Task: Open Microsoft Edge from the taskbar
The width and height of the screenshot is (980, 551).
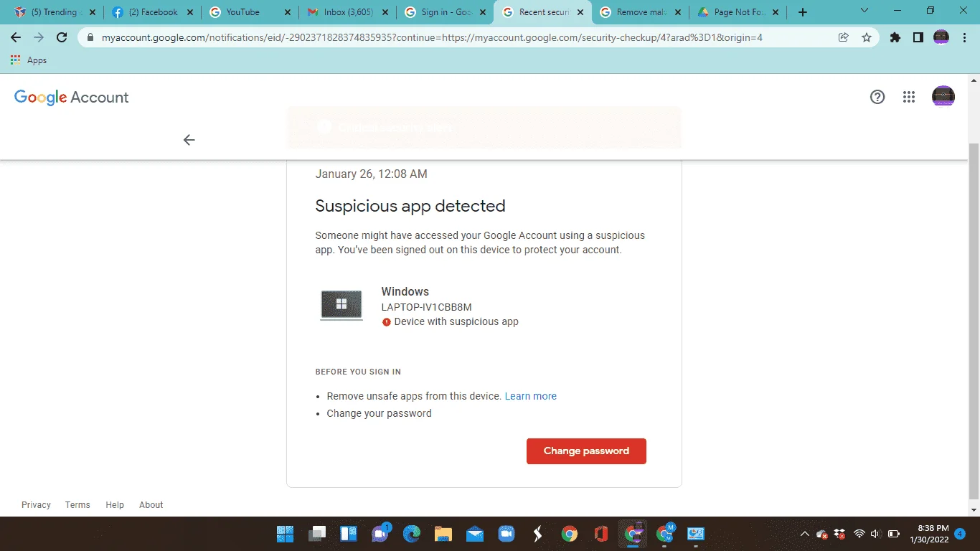Action: click(412, 534)
